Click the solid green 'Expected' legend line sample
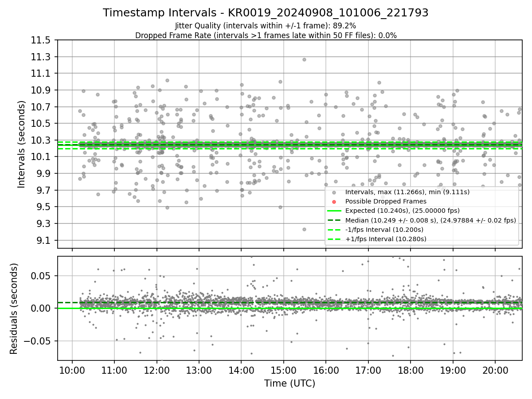Image resolution: width=532 pixels, height=399 pixels. pos(334,211)
